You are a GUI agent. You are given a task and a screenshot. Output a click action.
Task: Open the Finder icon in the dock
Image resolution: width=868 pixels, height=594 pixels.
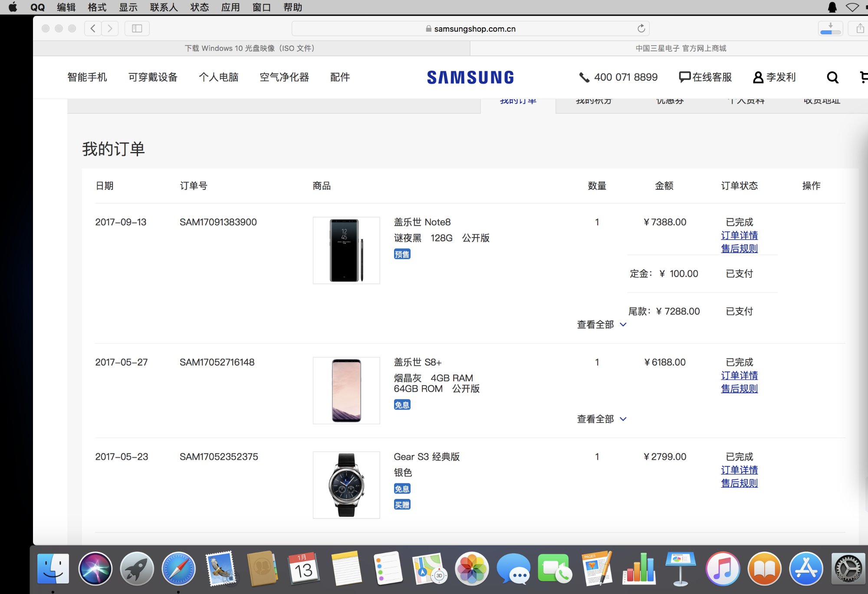pos(53,568)
